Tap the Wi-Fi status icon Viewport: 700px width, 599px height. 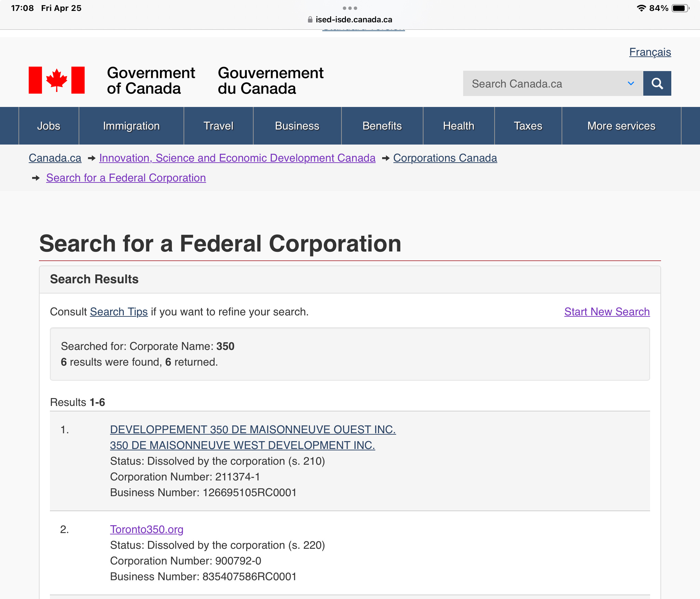coord(641,8)
